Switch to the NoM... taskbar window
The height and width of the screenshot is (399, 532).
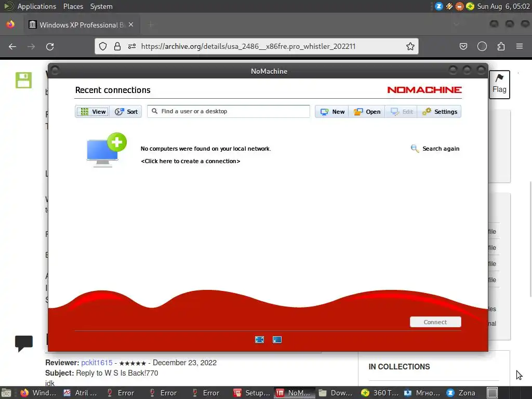click(294, 393)
